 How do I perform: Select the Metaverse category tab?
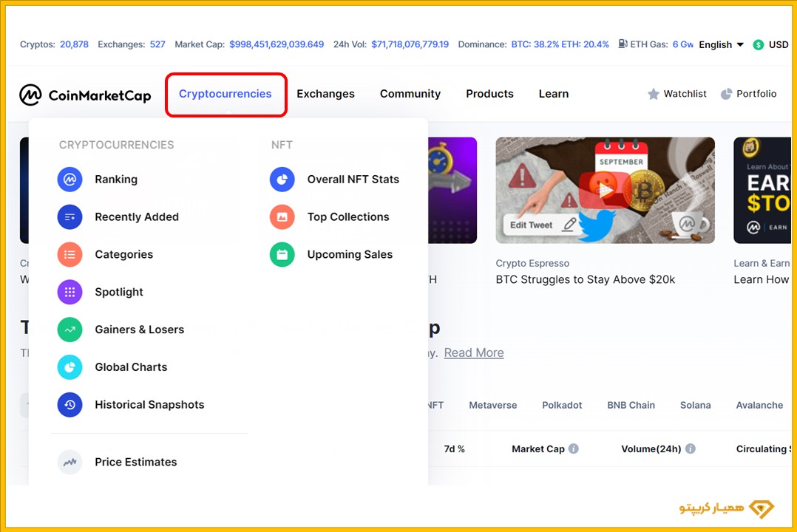coord(492,406)
